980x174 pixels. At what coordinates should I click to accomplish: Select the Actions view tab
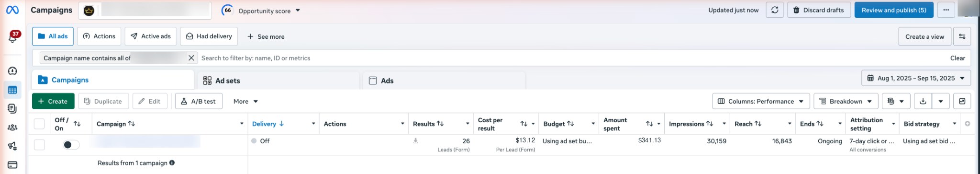point(99,36)
